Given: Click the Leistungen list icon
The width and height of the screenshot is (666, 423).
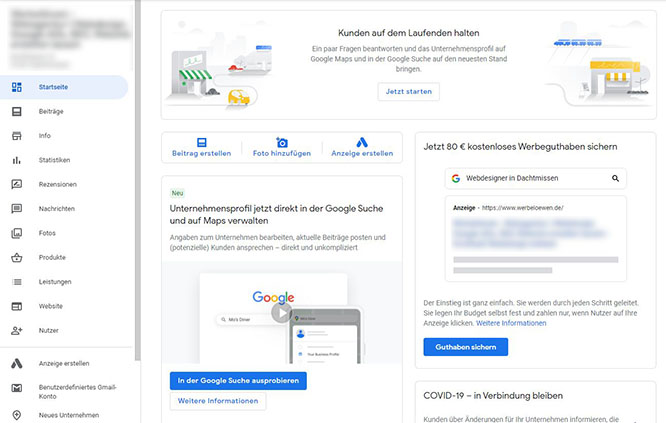Looking at the screenshot, I should click(17, 282).
